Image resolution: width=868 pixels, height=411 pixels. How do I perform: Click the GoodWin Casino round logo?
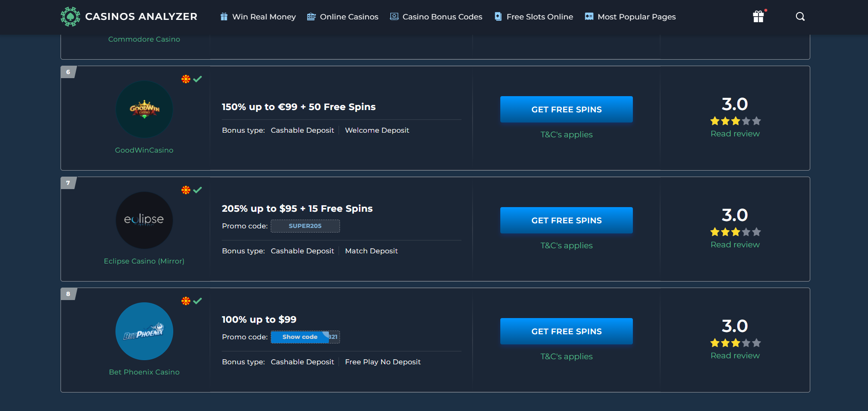pyautogui.click(x=144, y=109)
